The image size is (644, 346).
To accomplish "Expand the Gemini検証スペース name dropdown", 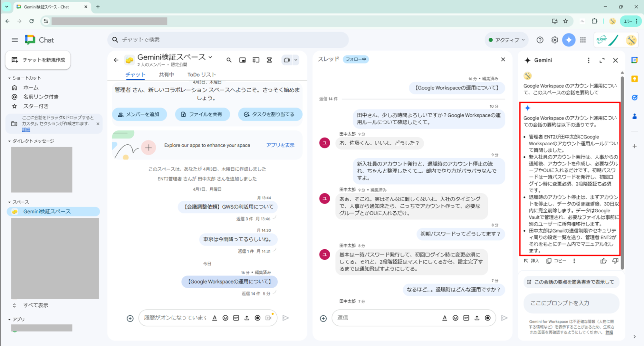I will [211, 57].
